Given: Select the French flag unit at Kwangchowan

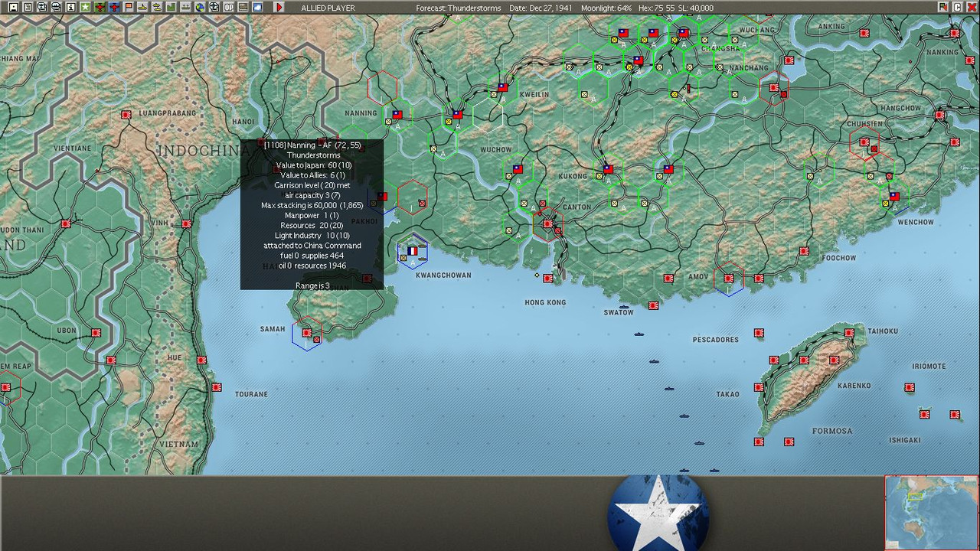Looking at the screenshot, I should point(413,250).
